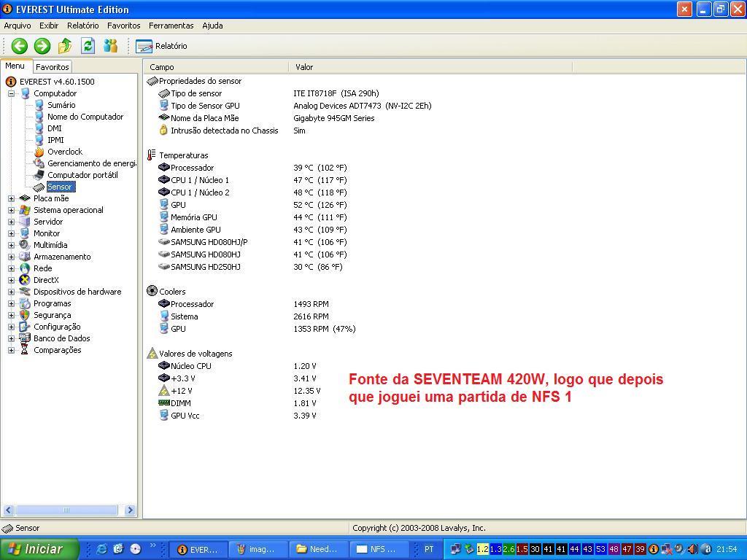Collapse the Computador tree node

pos(12,93)
